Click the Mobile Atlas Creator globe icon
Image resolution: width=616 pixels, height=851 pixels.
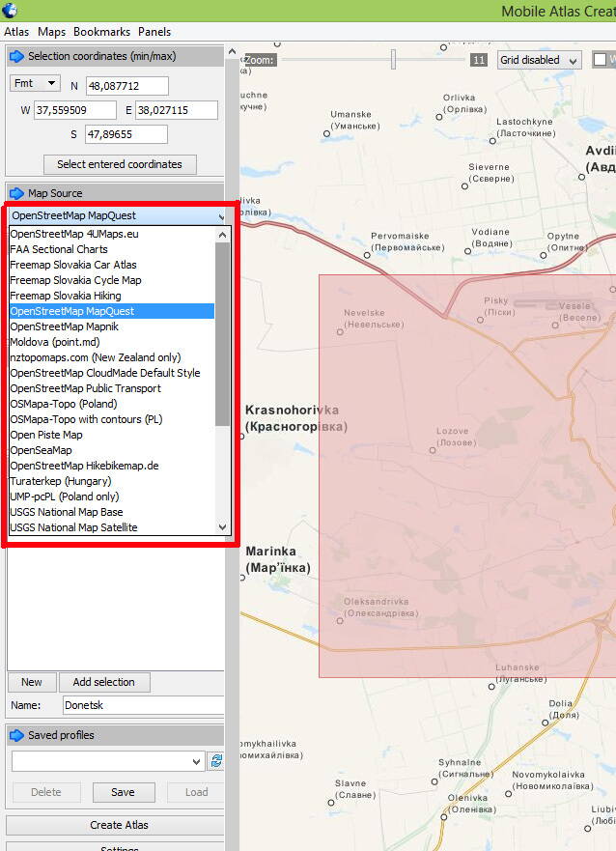coord(11,11)
